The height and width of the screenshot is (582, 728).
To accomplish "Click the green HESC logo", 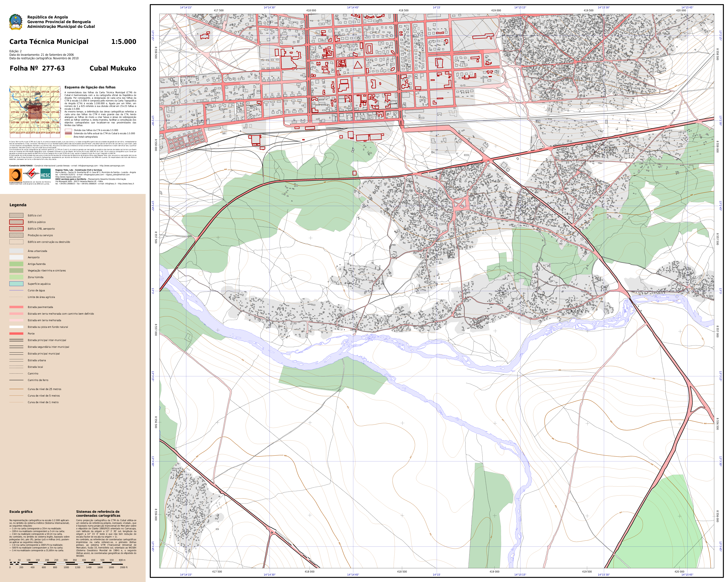I will click(x=46, y=174).
